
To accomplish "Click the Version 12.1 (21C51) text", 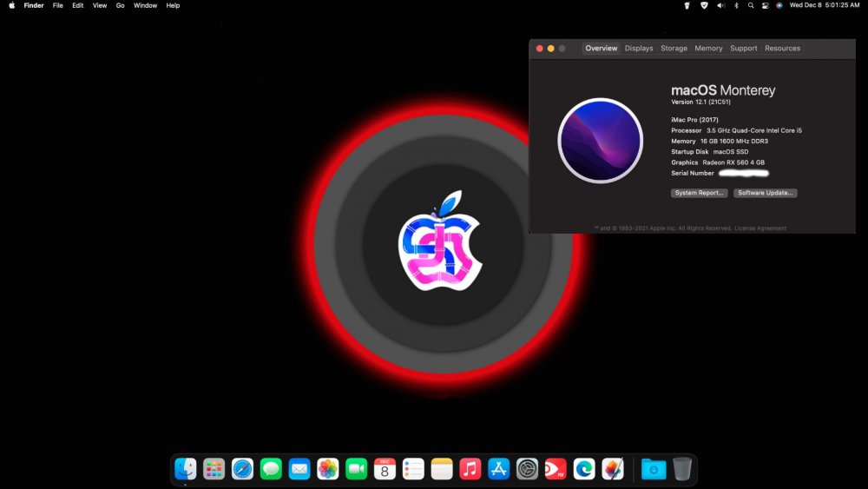I will 700,102.
